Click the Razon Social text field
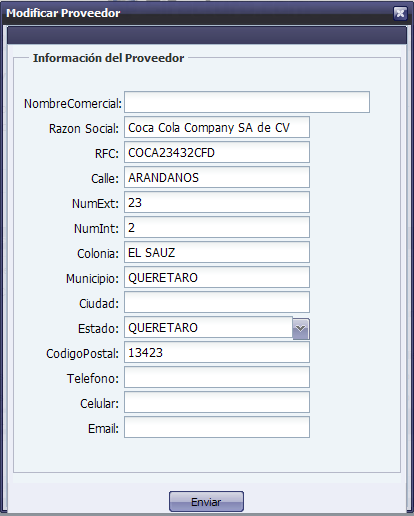Viewport: 414px width, 516px height. pyautogui.click(x=217, y=127)
